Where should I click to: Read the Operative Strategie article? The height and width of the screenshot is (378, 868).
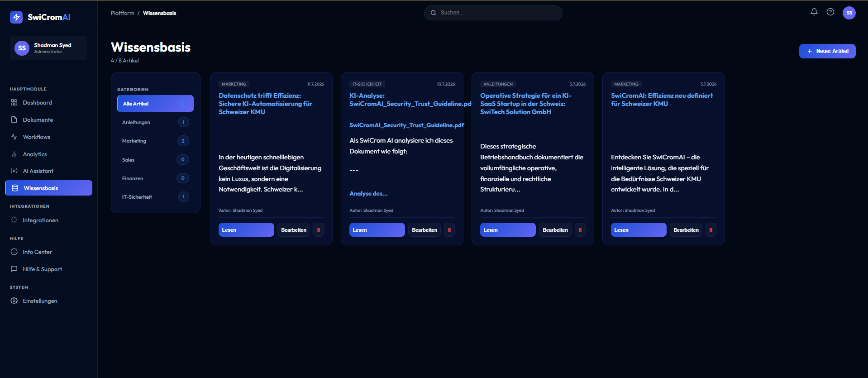[508, 230]
